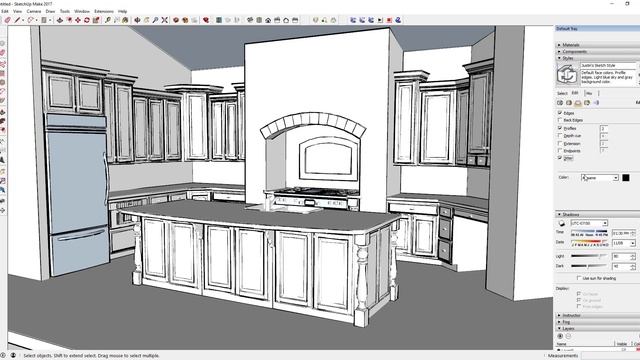Click the Zoom Extents tool
This screenshot has height=360, width=640.
tap(164, 20)
